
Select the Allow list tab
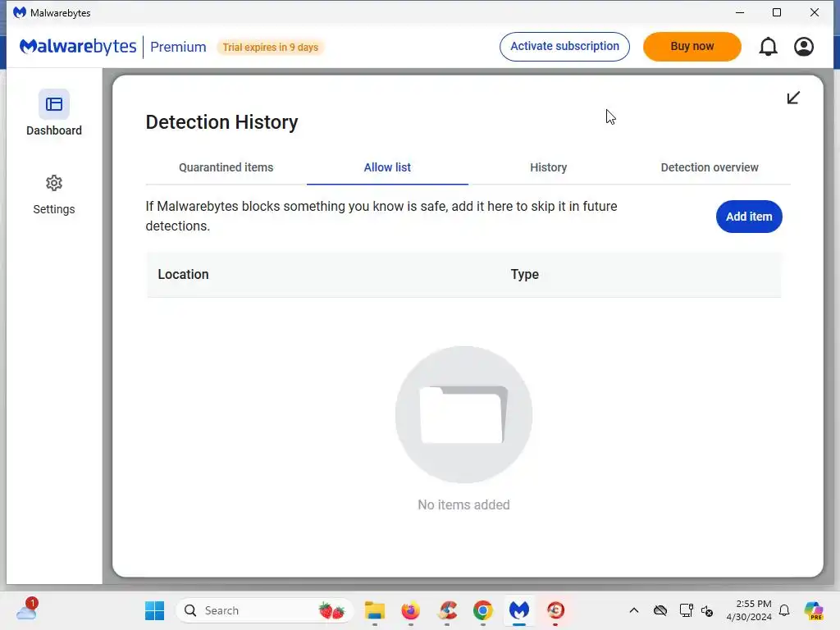click(387, 167)
